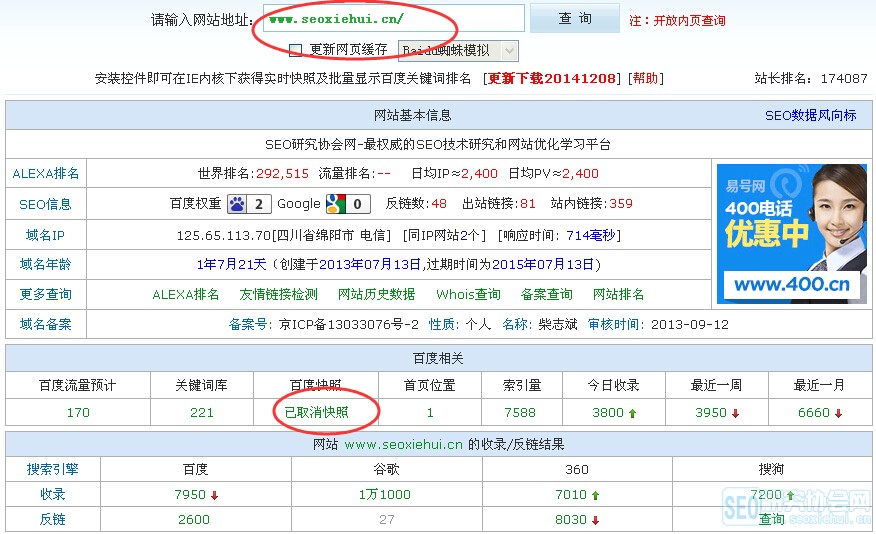
Task: Click the red down arrow beside 8030
Action: click(x=595, y=521)
